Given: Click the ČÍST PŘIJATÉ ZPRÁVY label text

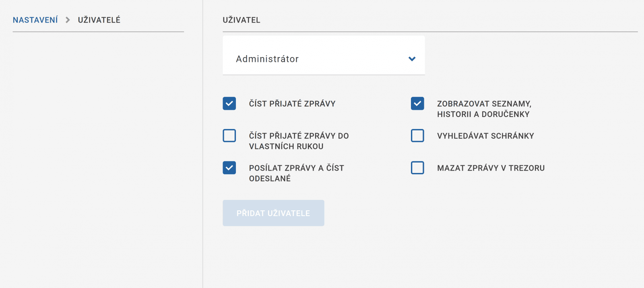Looking at the screenshot, I should (x=292, y=104).
